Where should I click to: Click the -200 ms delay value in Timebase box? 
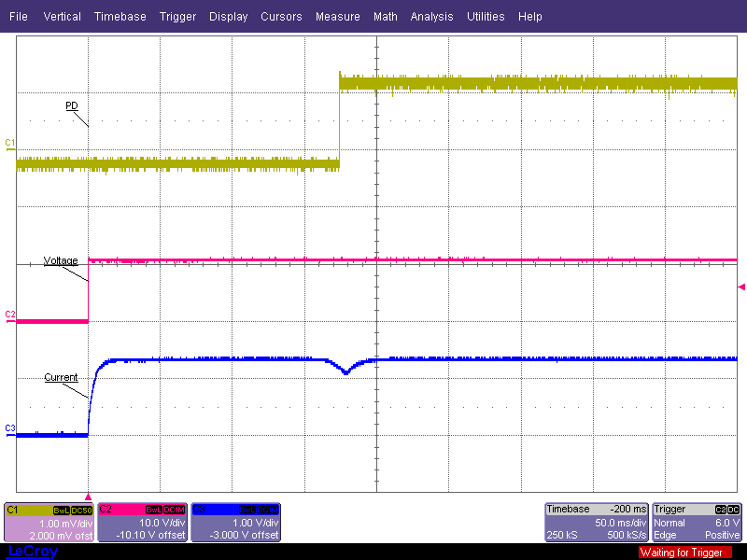click(x=628, y=509)
